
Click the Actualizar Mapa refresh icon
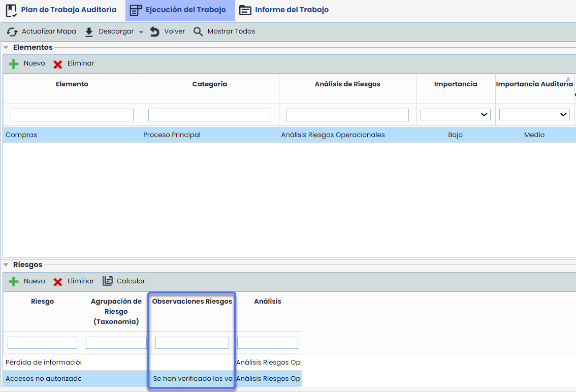[x=12, y=31]
